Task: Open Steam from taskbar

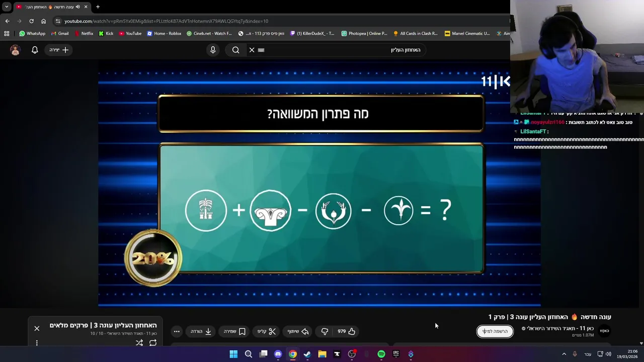Action: [307, 354]
